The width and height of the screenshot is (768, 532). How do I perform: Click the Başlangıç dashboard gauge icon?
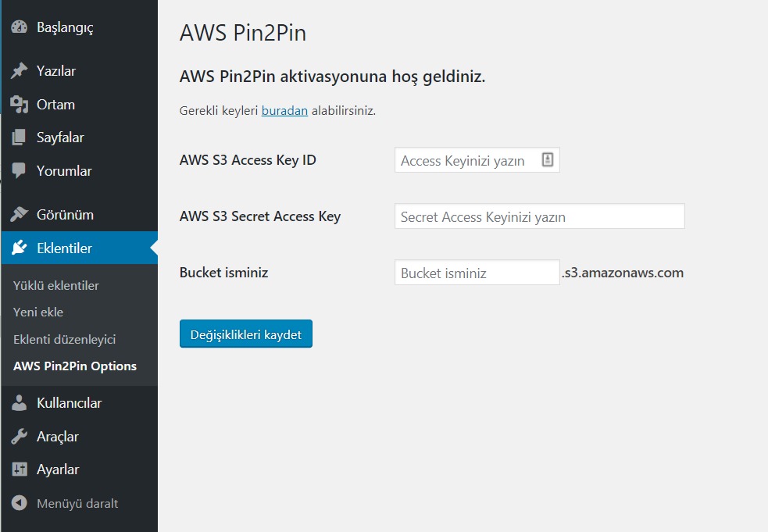tap(19, 27)
